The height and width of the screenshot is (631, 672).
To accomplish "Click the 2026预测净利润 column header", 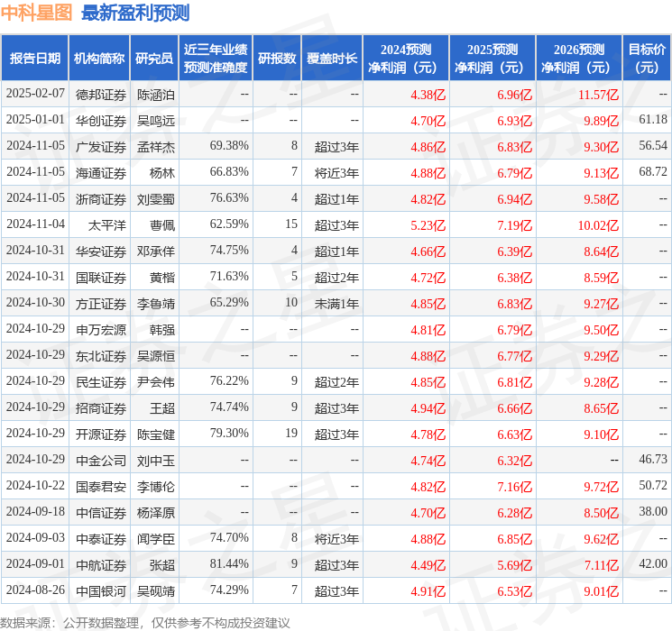I will click(579, 59).
